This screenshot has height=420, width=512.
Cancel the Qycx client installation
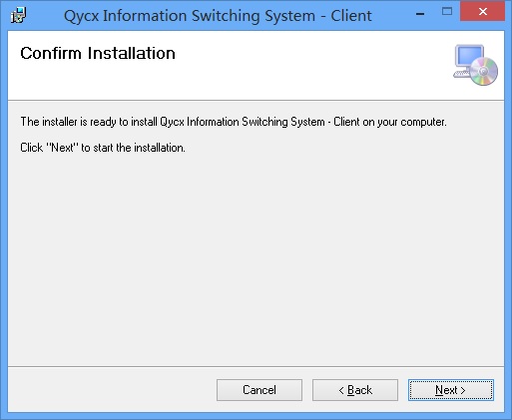(259, 390)
